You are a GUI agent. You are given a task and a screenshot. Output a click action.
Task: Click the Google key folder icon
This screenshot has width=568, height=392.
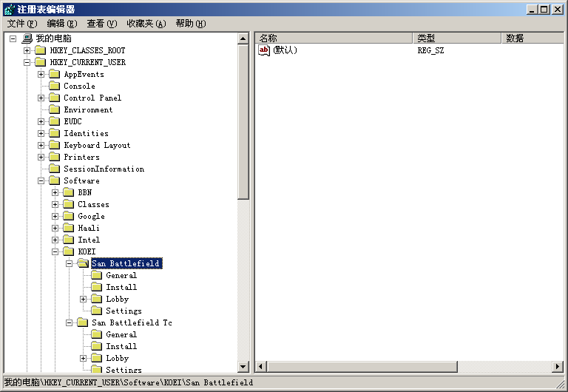(68, 216)
